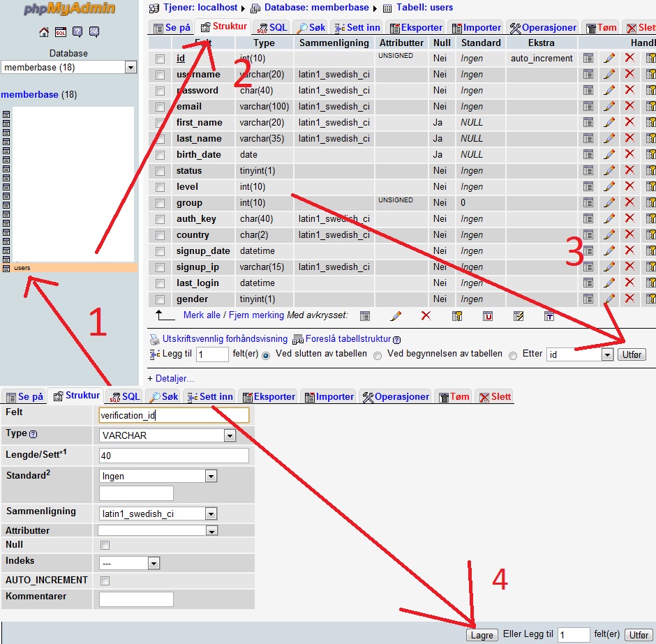The height and width of the screenshot is (644, 656).
Task: Drop the password field with red X
Action: pyautogui.click(x=629, y=90)
